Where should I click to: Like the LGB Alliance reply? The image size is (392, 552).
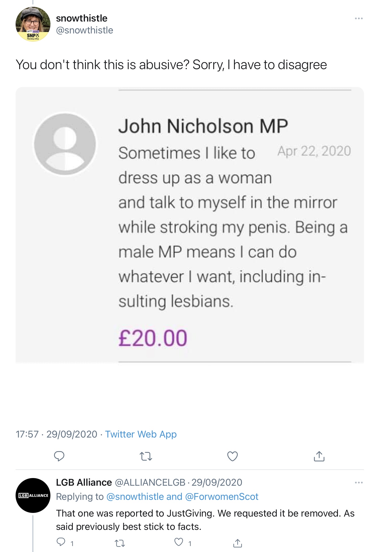pos(179,542)
